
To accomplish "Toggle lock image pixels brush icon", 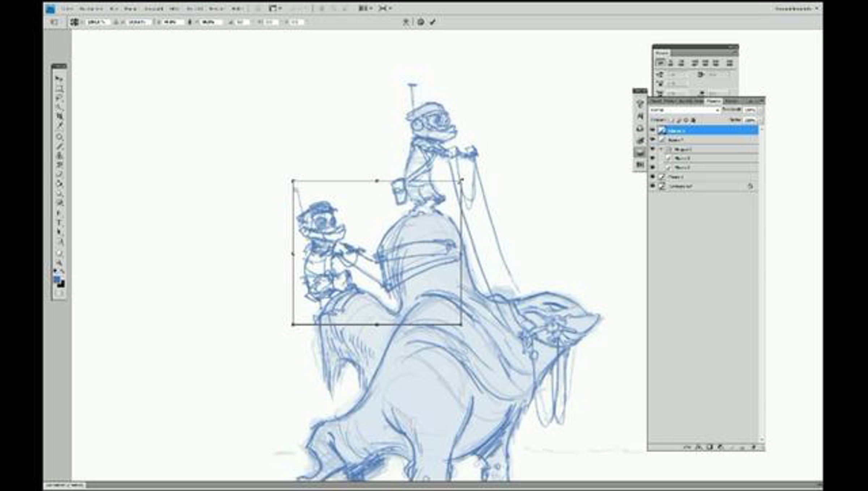I will (679, 120).
